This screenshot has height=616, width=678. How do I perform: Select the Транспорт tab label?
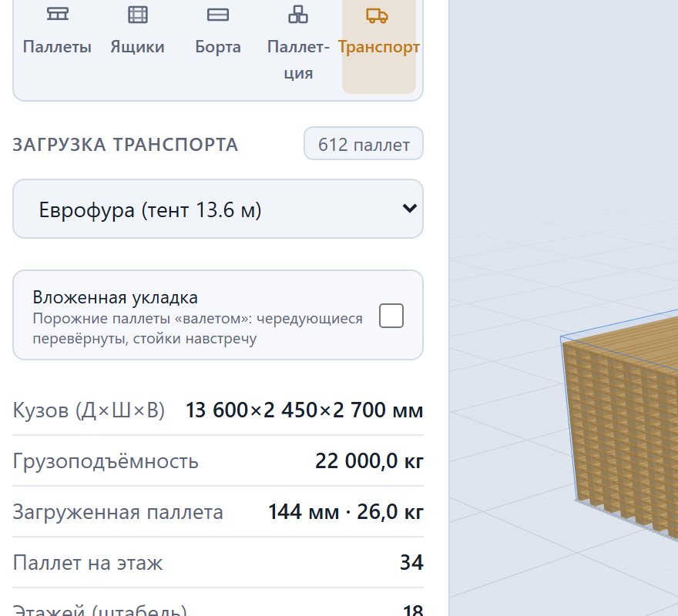pyautogui.click(x=379, y=47)
